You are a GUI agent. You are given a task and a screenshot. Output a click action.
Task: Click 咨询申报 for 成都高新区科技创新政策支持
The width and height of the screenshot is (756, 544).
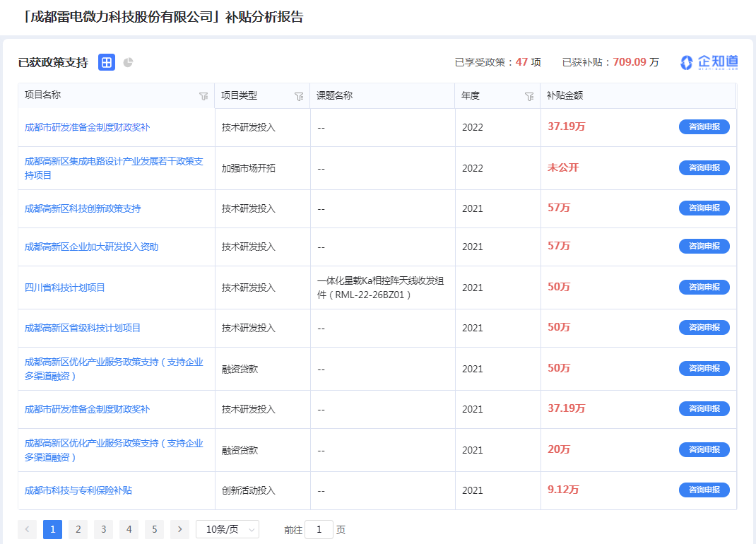(x=704, y=208)
